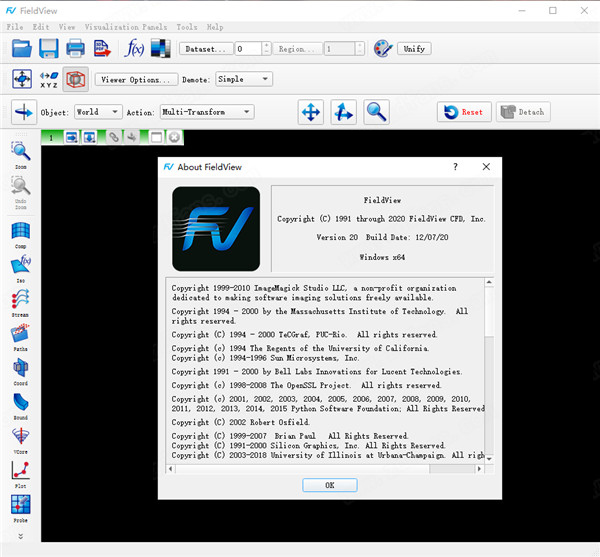Click the Detach button
600x557 pixels.
tap(523, 112)
